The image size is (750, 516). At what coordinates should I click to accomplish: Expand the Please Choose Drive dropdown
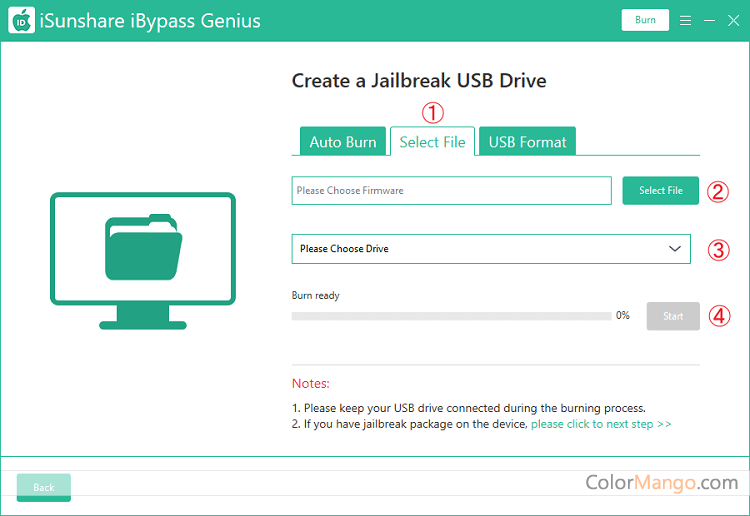pyautogui.click(x=490, y=249)
